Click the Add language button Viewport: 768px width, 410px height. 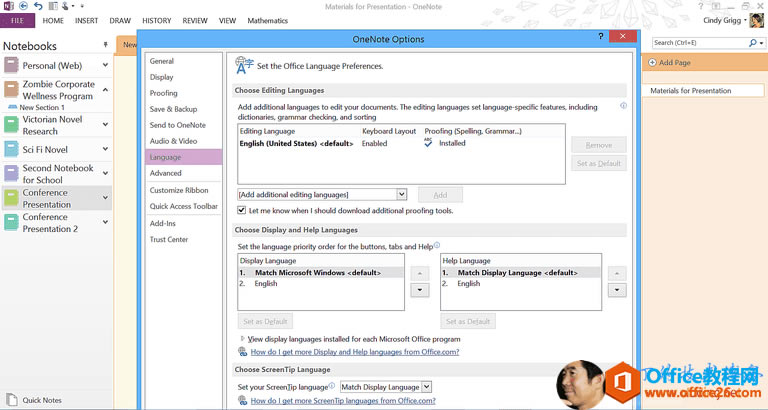pos(440,195)
